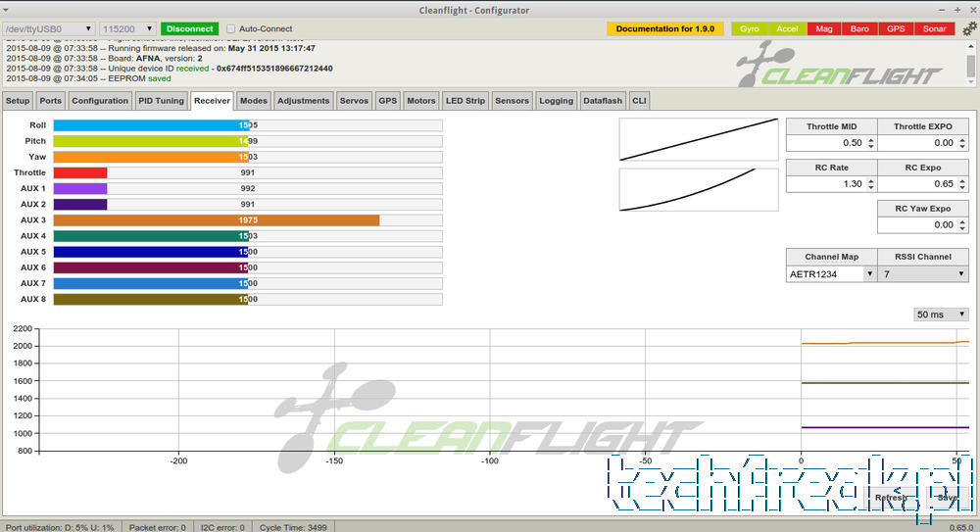Click the throttle curve preview graph
The image size is (980, 532).
699,139
